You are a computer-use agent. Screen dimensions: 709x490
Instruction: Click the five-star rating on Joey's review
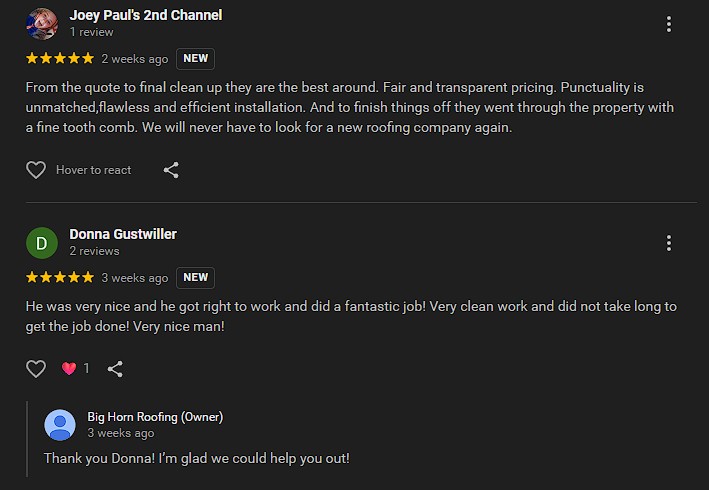(x=60, y=59)
